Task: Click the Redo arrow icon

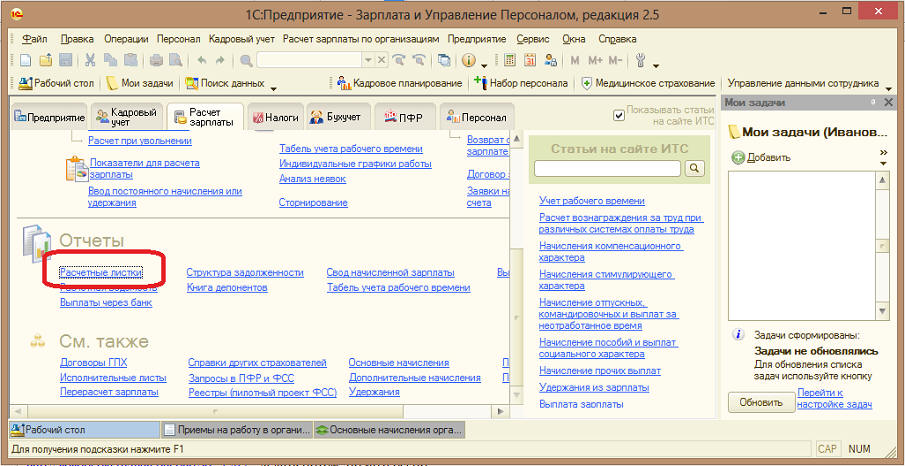Action: [220, 60]
